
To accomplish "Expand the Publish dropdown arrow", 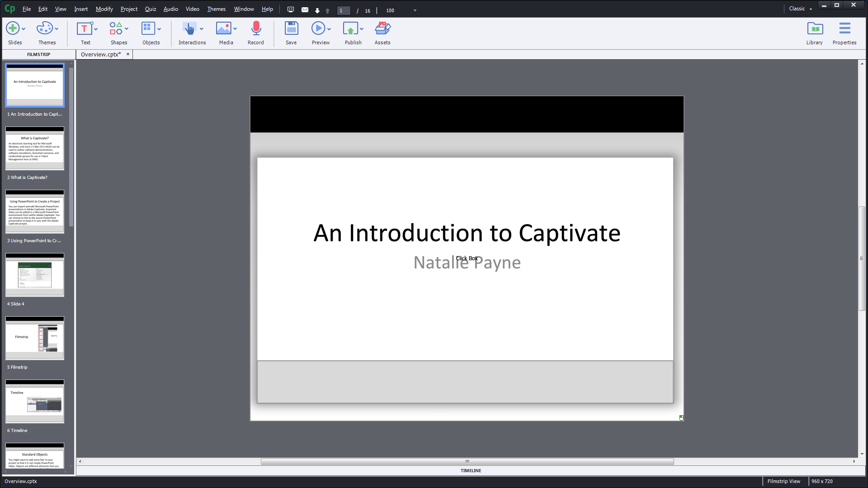I will (362, 29).
